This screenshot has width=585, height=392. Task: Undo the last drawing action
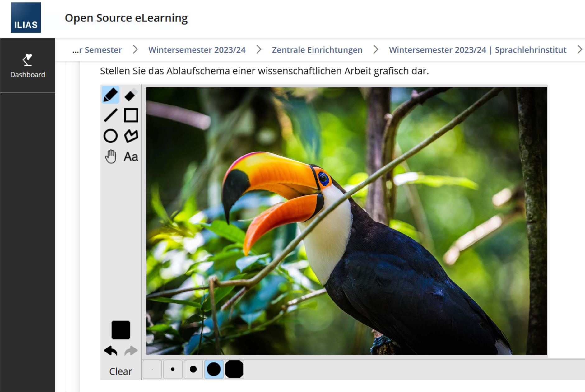click(x=110, y=351)
